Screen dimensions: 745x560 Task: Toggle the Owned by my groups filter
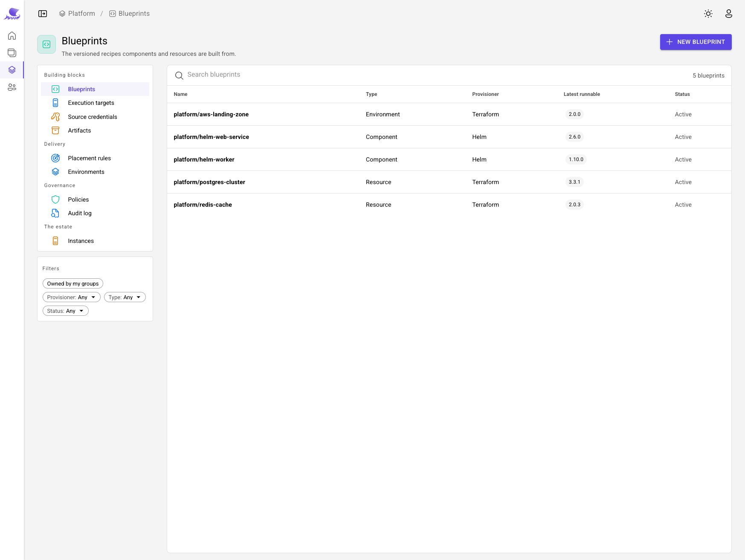[x=73, y=283]
